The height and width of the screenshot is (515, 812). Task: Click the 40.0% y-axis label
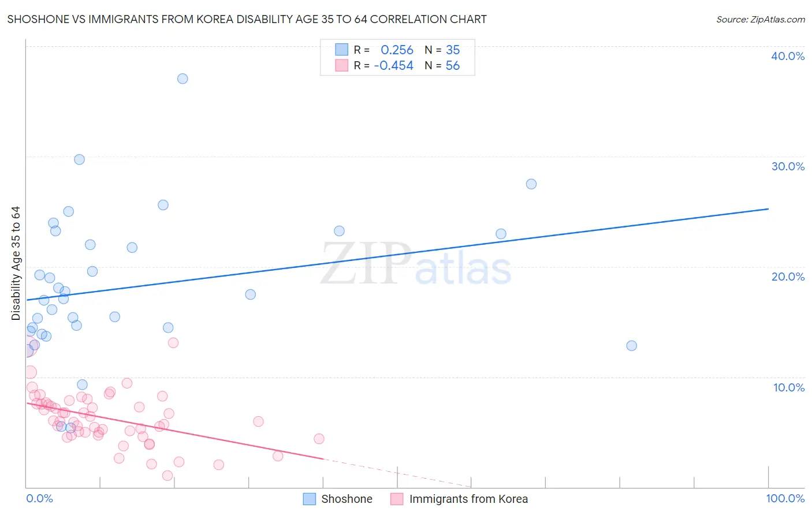coord(788,56)
